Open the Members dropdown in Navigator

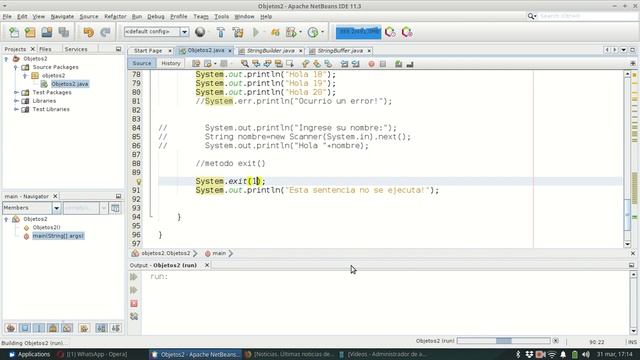tap(56, 208)
